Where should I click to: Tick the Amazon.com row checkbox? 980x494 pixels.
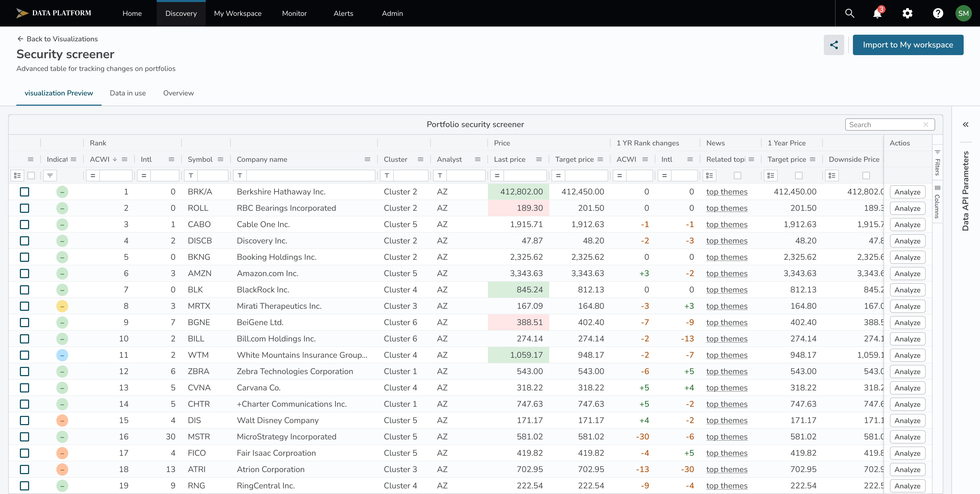coord(24,274)
